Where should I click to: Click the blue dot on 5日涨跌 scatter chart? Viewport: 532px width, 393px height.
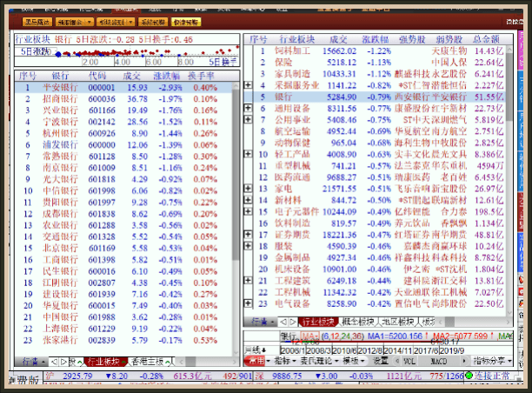point(58,54)
